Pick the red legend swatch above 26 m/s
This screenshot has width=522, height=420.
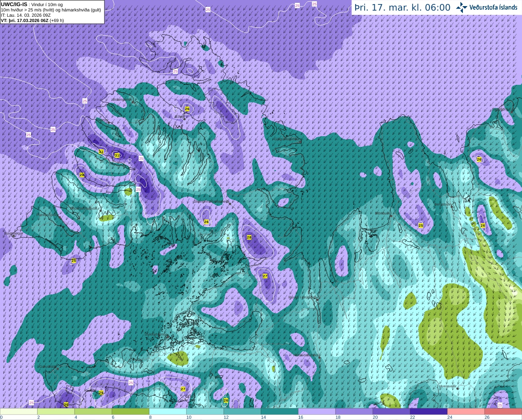coord(503,411)
